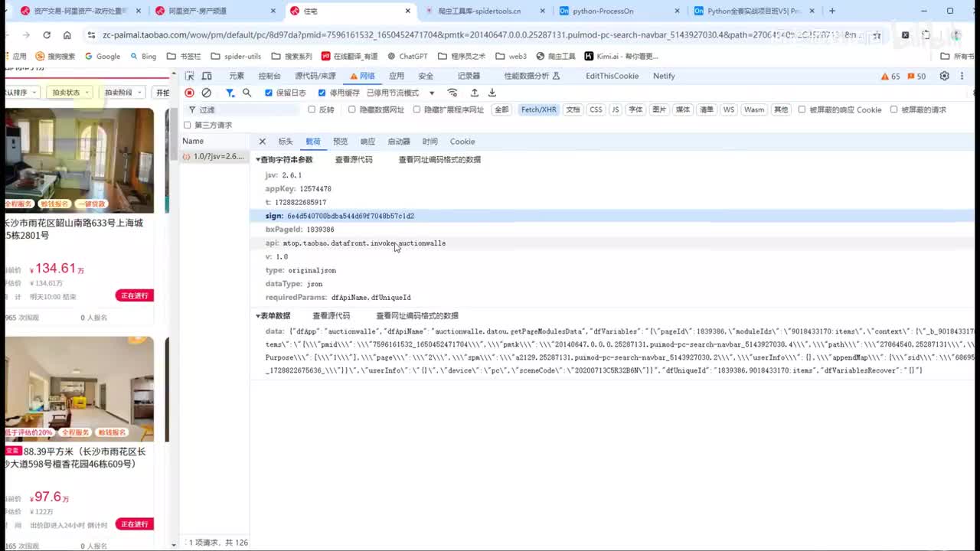The image size is (980, 551).
Task: Open the 爬虫工具 bookmark folder
Action: pyautogui.click(x=556, y=56)
